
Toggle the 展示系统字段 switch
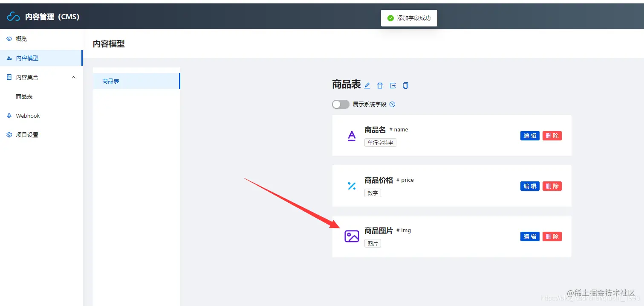[x=341, y=105]
